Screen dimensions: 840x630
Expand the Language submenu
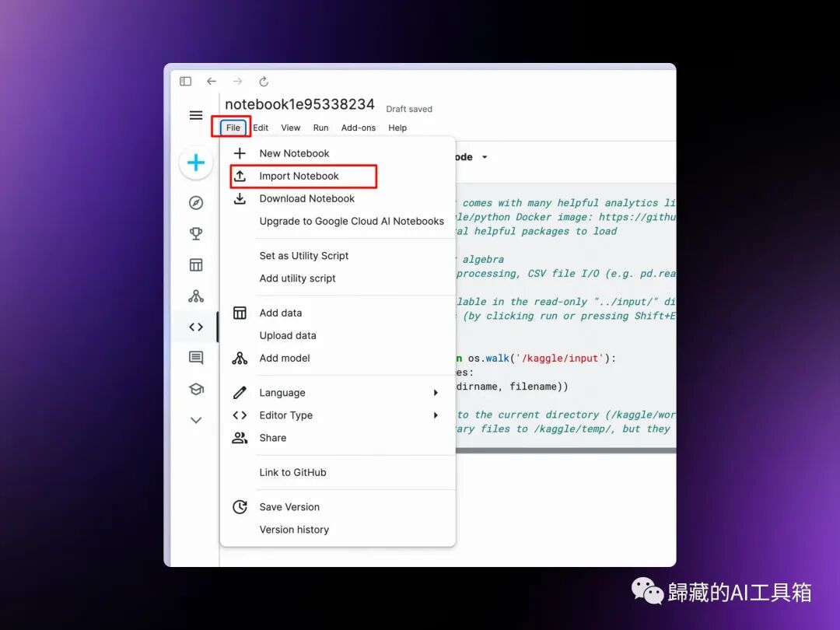338,393
